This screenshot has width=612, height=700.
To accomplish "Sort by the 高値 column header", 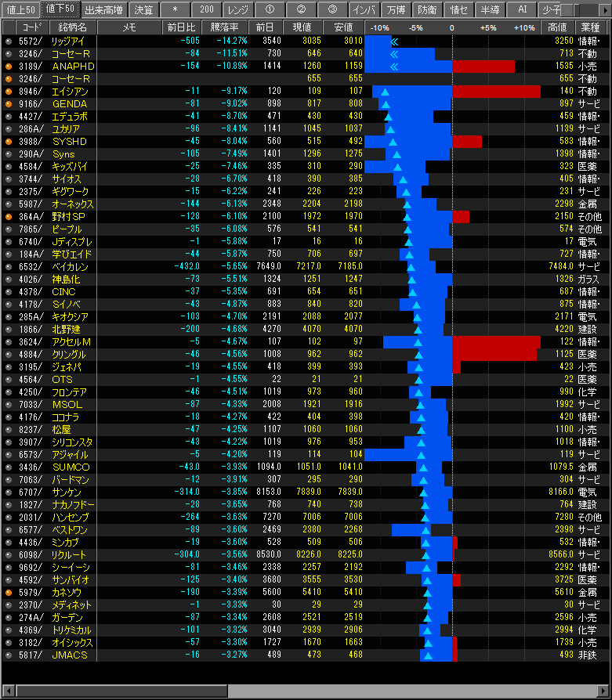I will tap(557, 27).
